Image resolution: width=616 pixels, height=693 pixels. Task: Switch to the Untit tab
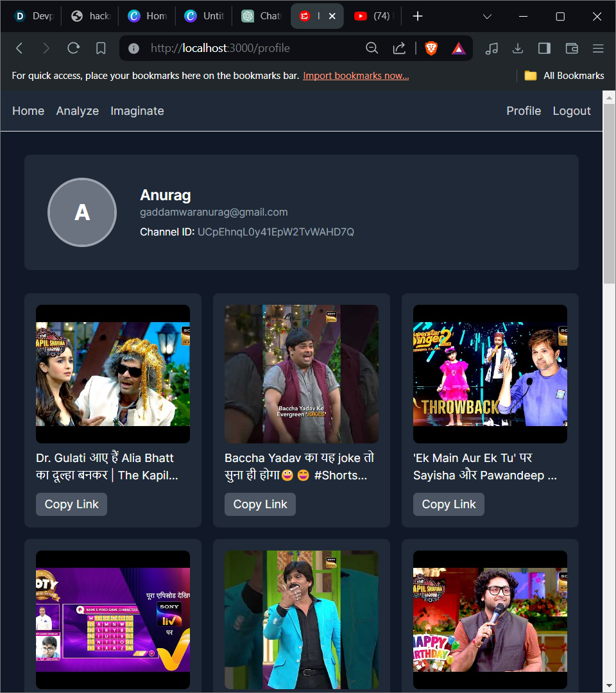click(203, 16)
